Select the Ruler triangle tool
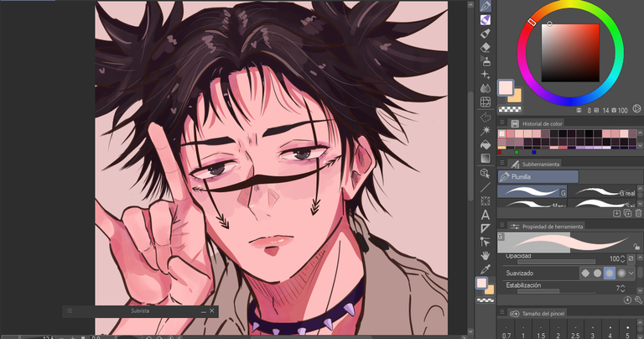The image size is (644, 339). [485, 228]
